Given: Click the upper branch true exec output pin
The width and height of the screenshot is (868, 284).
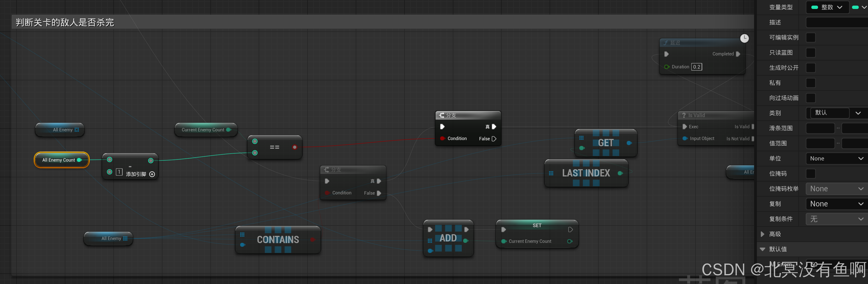Looking at the screenshot, I should click(x=494, y=127).
